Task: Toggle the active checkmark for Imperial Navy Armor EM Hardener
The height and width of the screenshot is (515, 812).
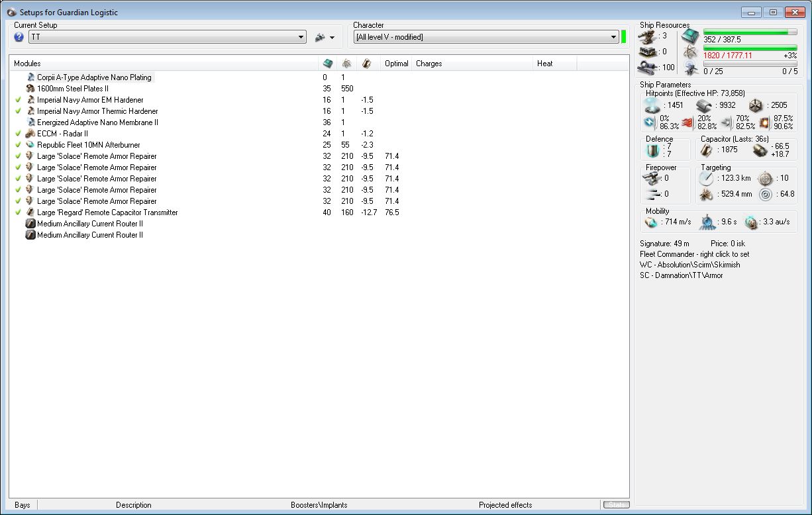Action: coord(18,100)
